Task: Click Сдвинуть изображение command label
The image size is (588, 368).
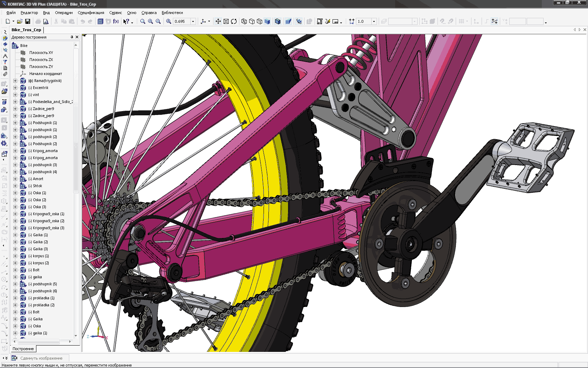Action: [x=41, y=358]
